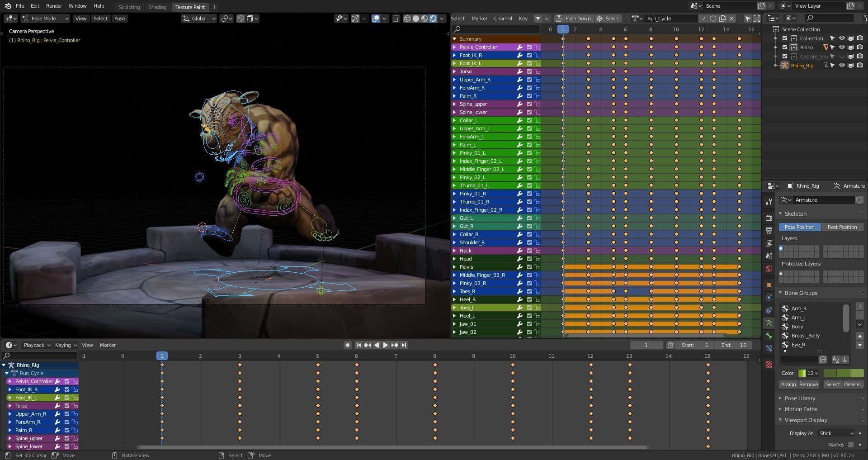Uncheck Foot_IK_L checkbox in bottom dope sheet
The image size is (868, 460).
tap(67, 398)
